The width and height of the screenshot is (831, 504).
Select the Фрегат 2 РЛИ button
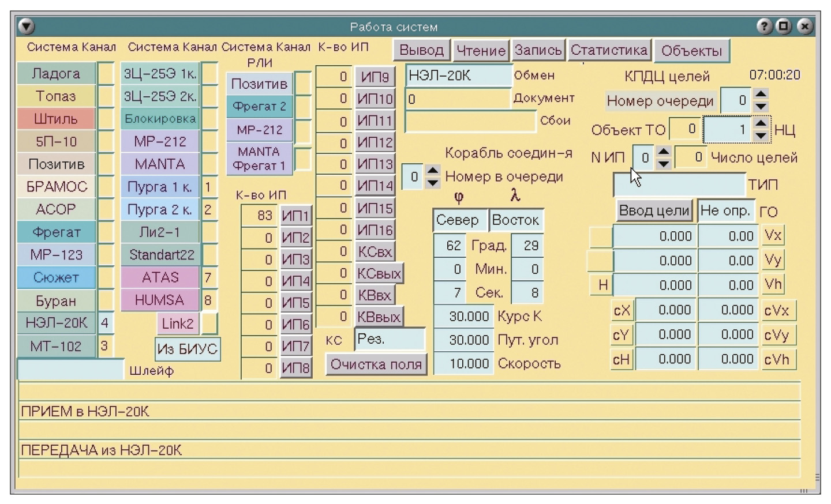259,107
